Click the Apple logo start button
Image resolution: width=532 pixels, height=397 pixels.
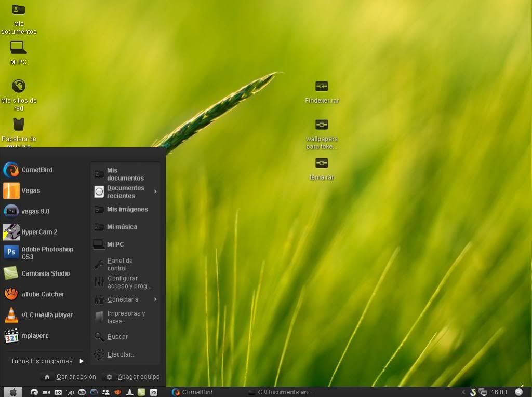[x=13, y=392]
